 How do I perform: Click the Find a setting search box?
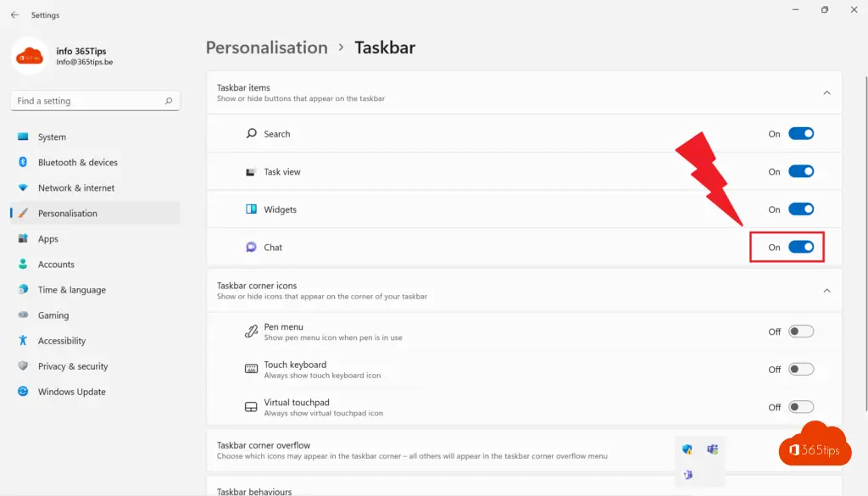85,101
